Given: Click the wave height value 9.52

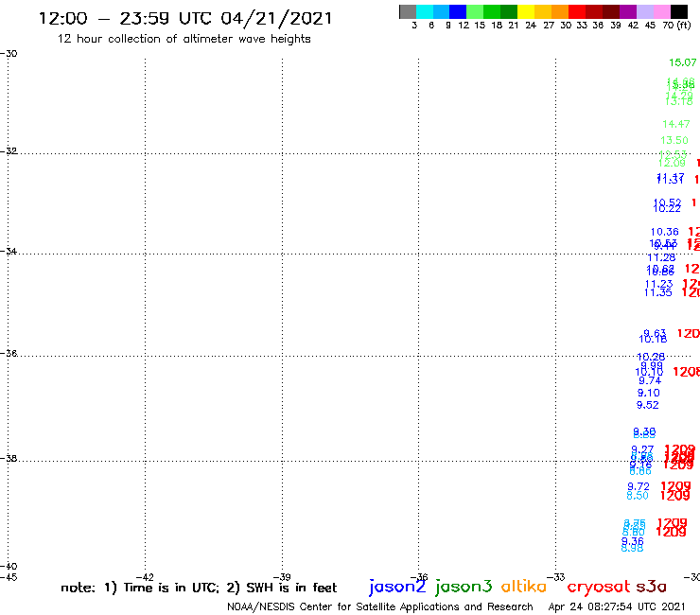Looking at the screenshot, I should click(647, 405).
